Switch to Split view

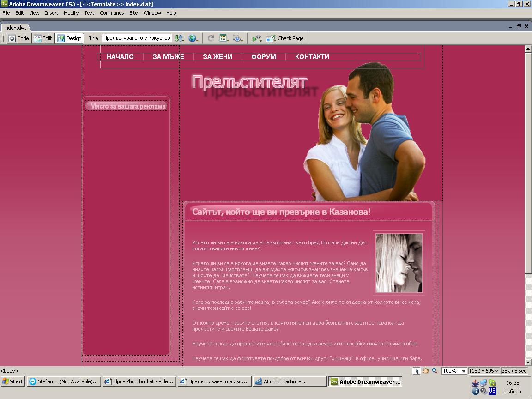click(x=43, y=38)
